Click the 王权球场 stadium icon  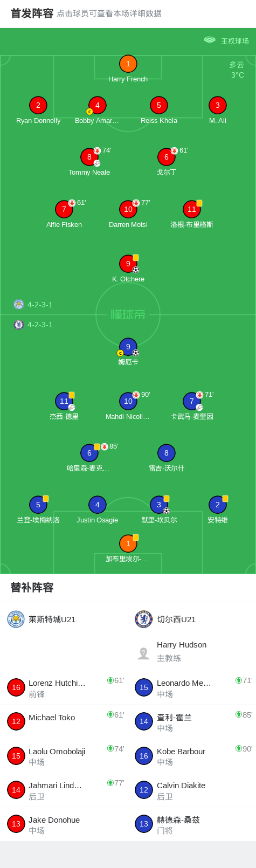click(x=210, y=40)
